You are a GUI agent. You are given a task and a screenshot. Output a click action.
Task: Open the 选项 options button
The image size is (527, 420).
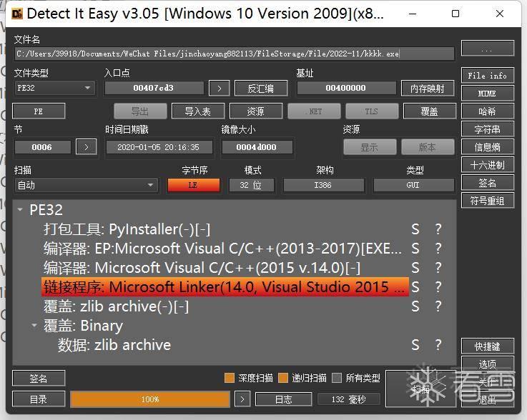488,364
